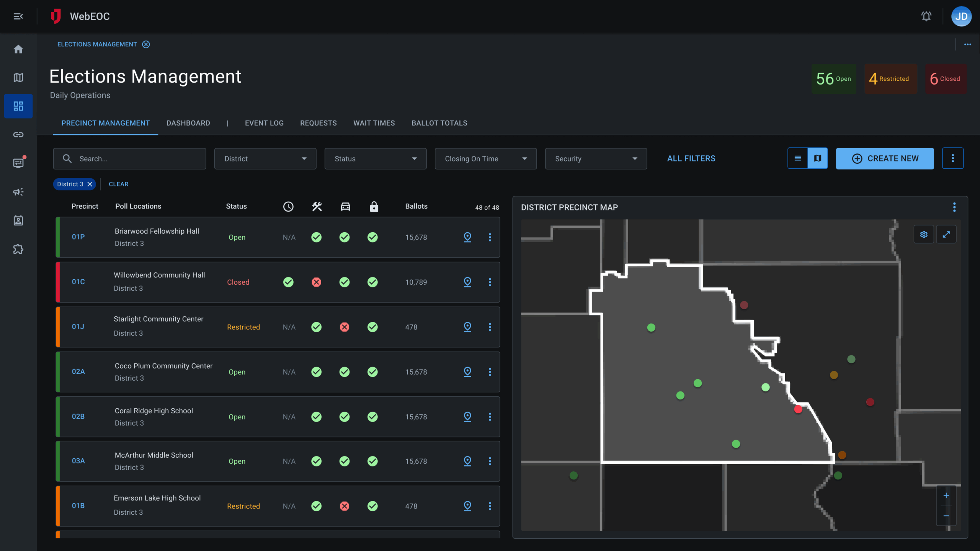Open the Ballot Totals tab
Image resolution: width=980 pixels, height=551 pixels.
click(439, 123)
